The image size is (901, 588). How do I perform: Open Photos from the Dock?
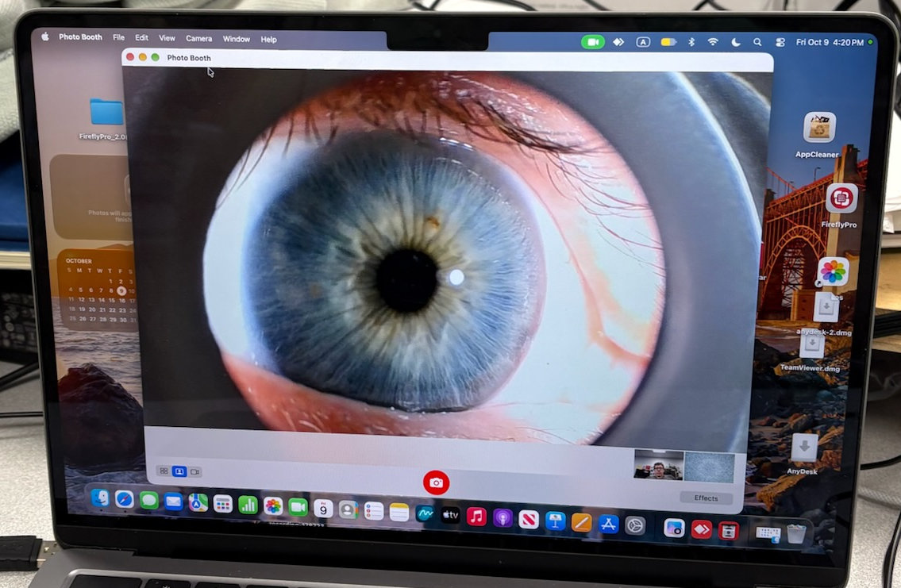[x=273, y=506]
